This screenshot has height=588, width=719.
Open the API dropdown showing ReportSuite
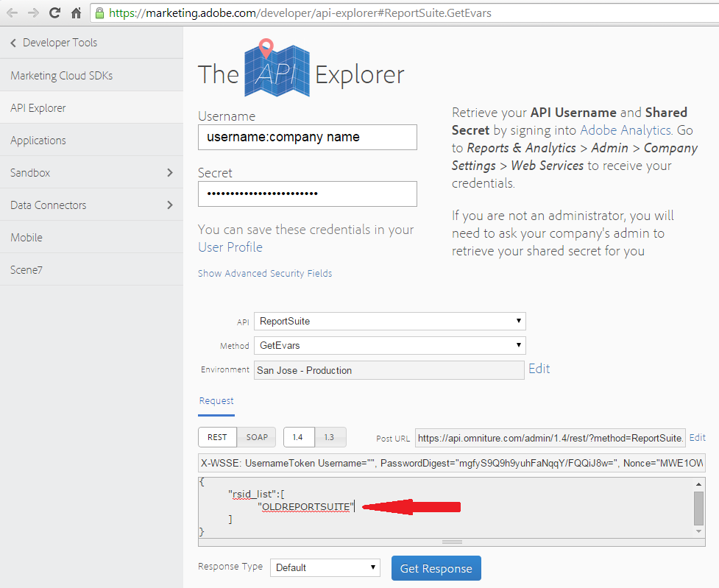390,321
